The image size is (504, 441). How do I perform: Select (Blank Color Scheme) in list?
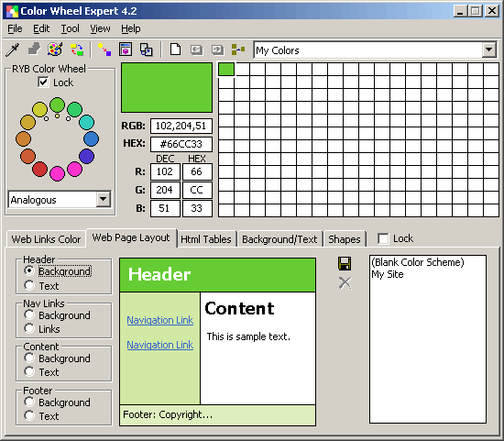[418, 262]
